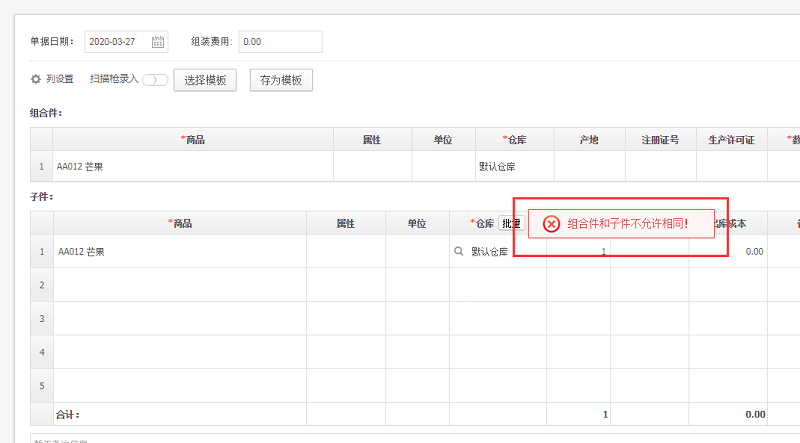Open the calendar picker for 单据日期

click(158, 42)
